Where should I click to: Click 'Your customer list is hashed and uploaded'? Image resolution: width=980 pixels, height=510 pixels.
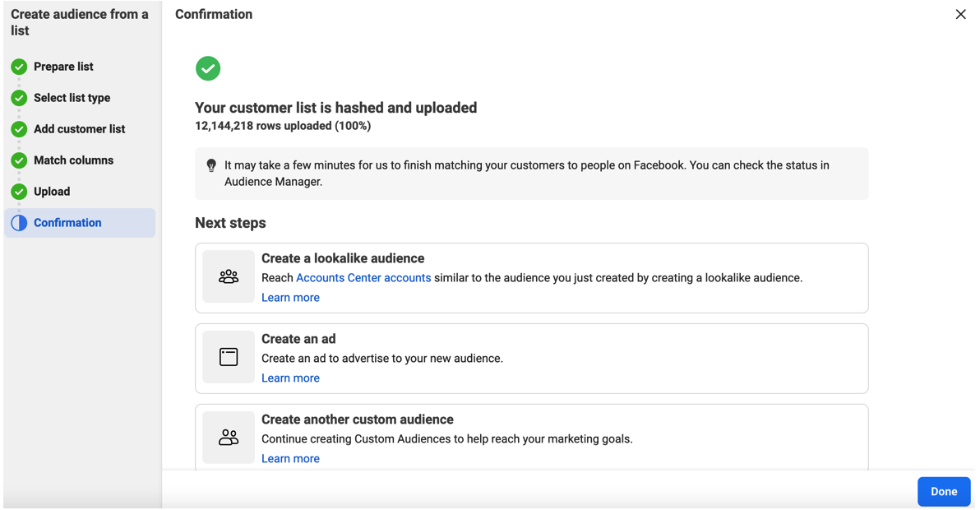click(335, 108)
